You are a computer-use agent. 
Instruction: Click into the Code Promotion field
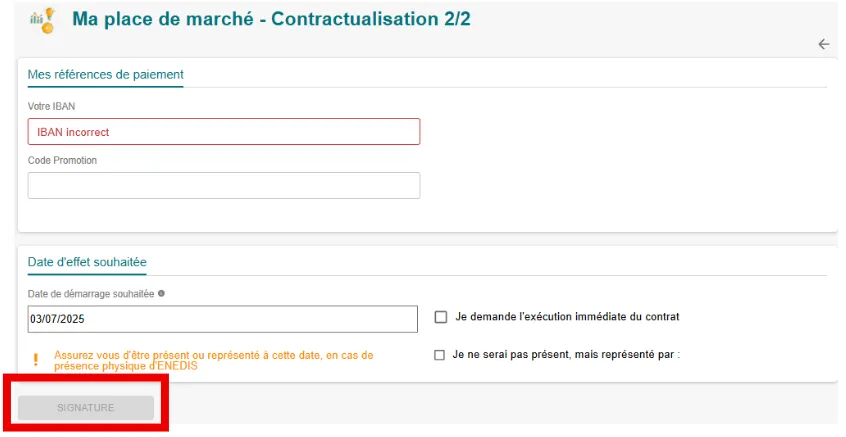click(x=223, y=186)
